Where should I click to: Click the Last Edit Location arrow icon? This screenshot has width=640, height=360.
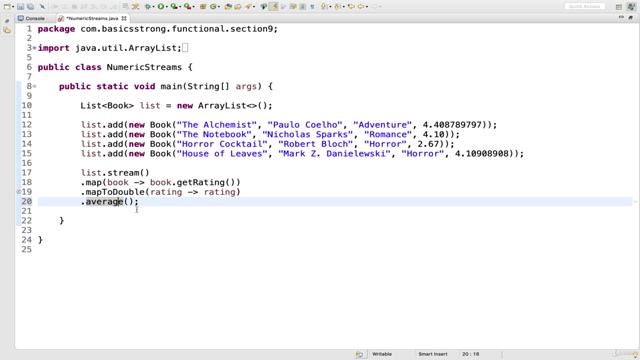pos(351,7)
